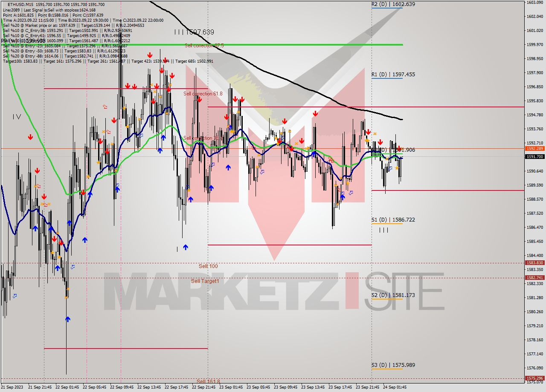Viewport: 546px width, 392px height.
Task: Click the 1591.700 current price tag
Action: point(535,157)
